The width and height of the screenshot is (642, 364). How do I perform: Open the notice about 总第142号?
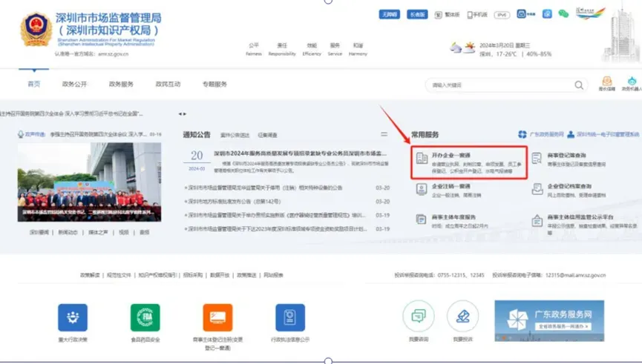point(235,201)
